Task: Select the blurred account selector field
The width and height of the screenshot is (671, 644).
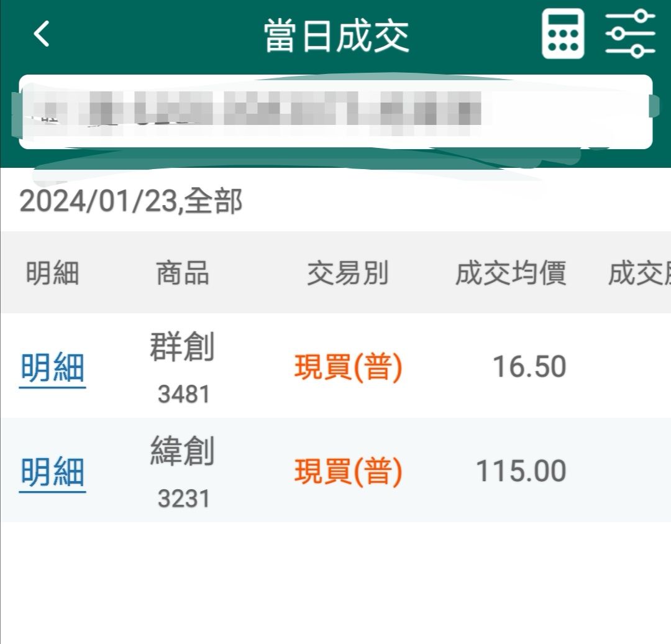Action: pyautogui.click(x=335, y=112)
